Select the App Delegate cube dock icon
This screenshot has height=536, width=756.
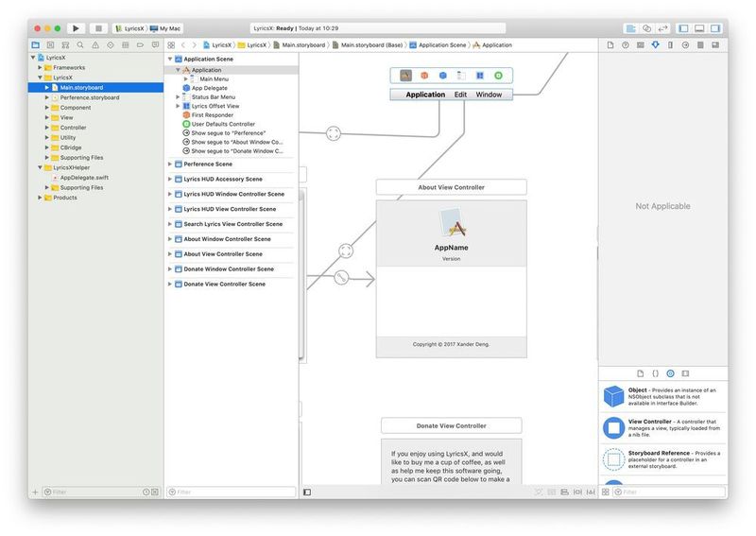coord(442,76)
